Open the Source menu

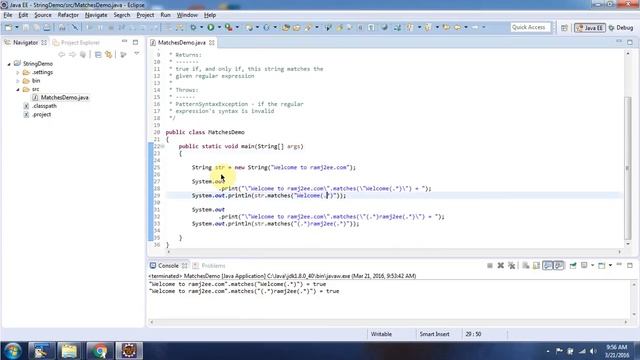[42, 15]
